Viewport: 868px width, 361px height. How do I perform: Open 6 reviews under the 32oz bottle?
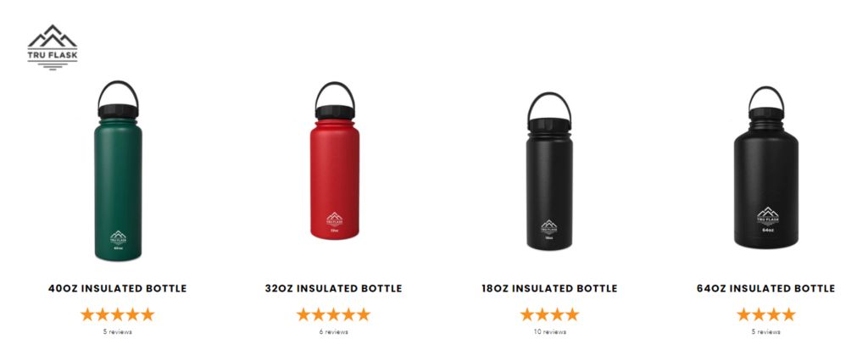pyautogui.click(x=333, y=332)
